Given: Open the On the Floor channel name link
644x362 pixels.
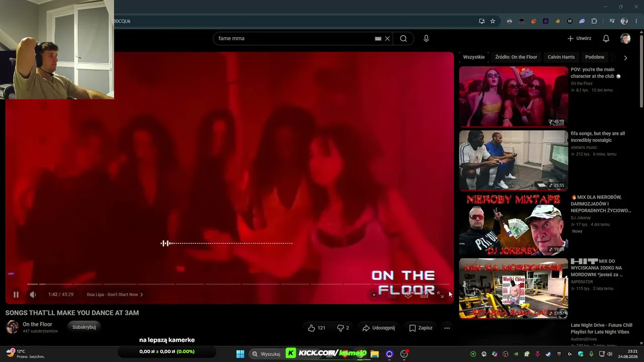Looking at the screenshot, I should 37,324.
